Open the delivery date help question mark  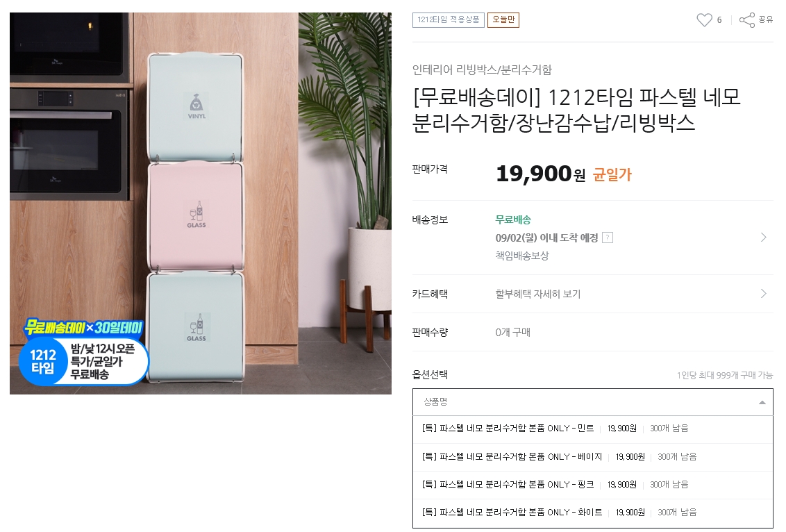tap(607, 238)
